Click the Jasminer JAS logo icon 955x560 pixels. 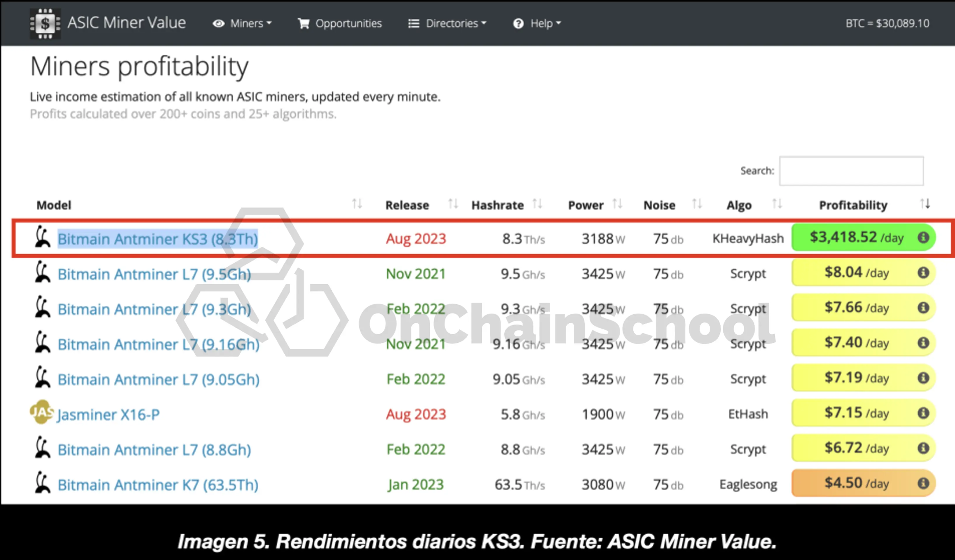coord(42,412)
